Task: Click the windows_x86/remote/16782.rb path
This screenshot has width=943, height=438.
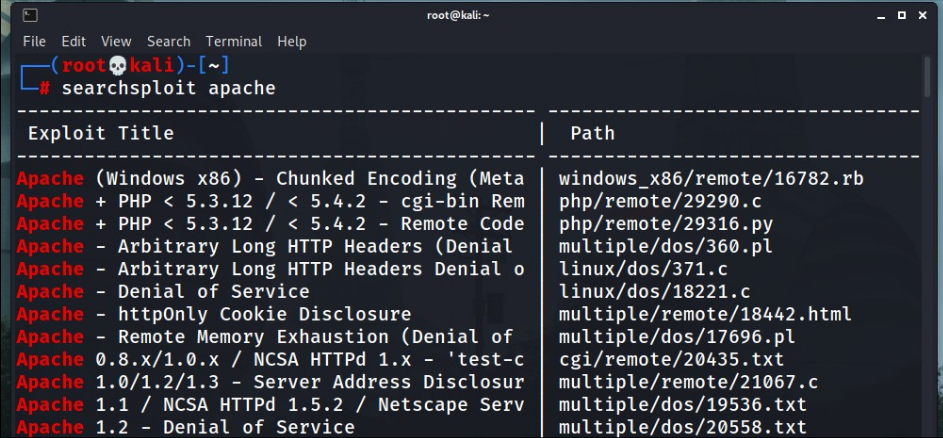Action: (711, 179)
